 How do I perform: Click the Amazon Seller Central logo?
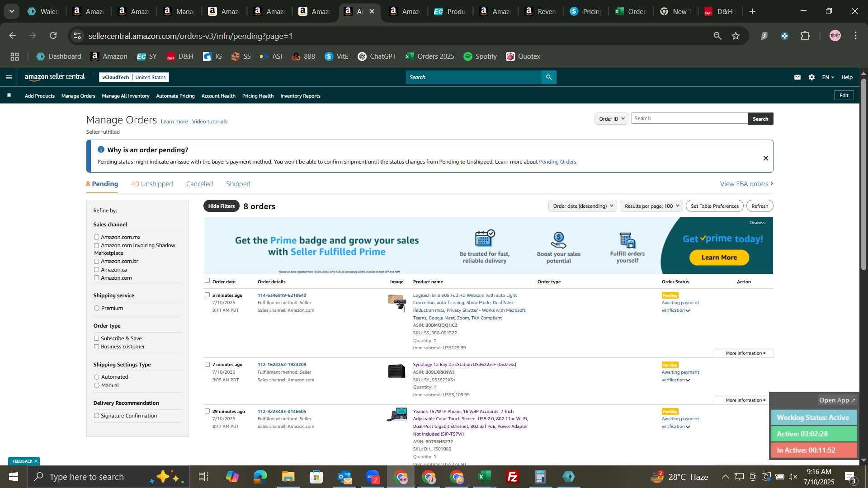click(x=55, y=77)
